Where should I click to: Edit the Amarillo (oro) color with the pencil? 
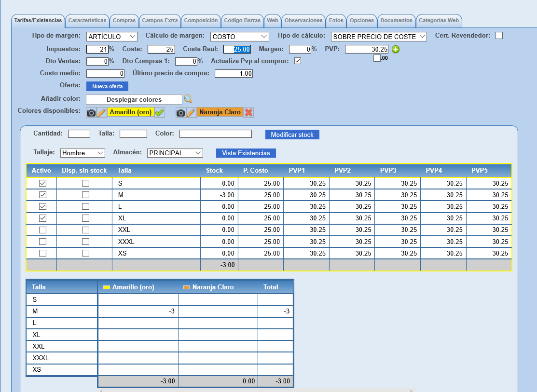[x=101, y=112]
